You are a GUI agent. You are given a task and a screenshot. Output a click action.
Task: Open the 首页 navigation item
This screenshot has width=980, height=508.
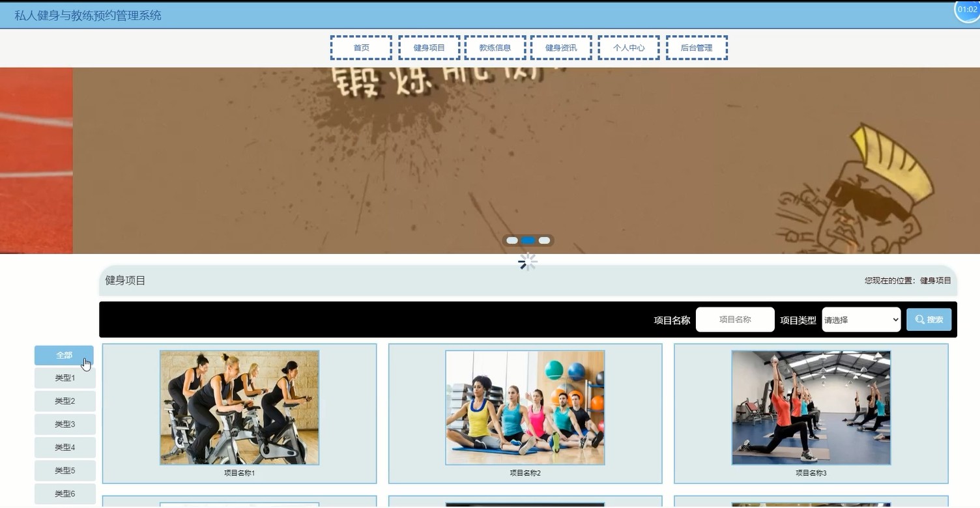pyautogui.click(x=361, y=48)
